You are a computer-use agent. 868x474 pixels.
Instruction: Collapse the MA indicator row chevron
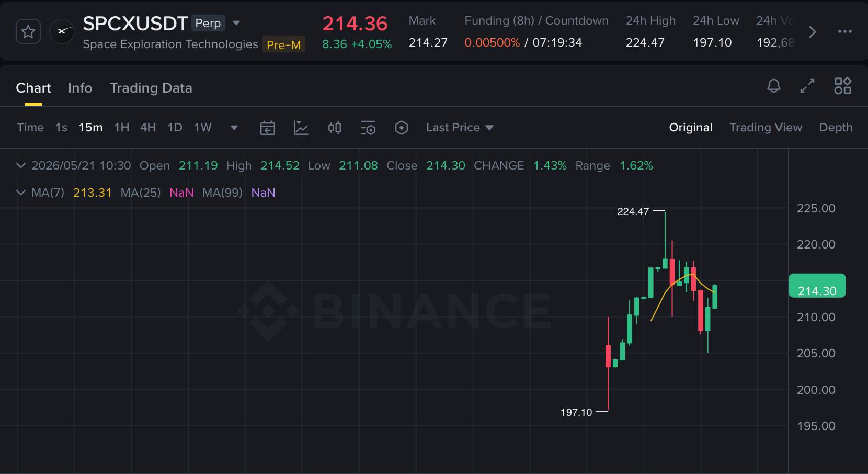[x=21, y=193]
